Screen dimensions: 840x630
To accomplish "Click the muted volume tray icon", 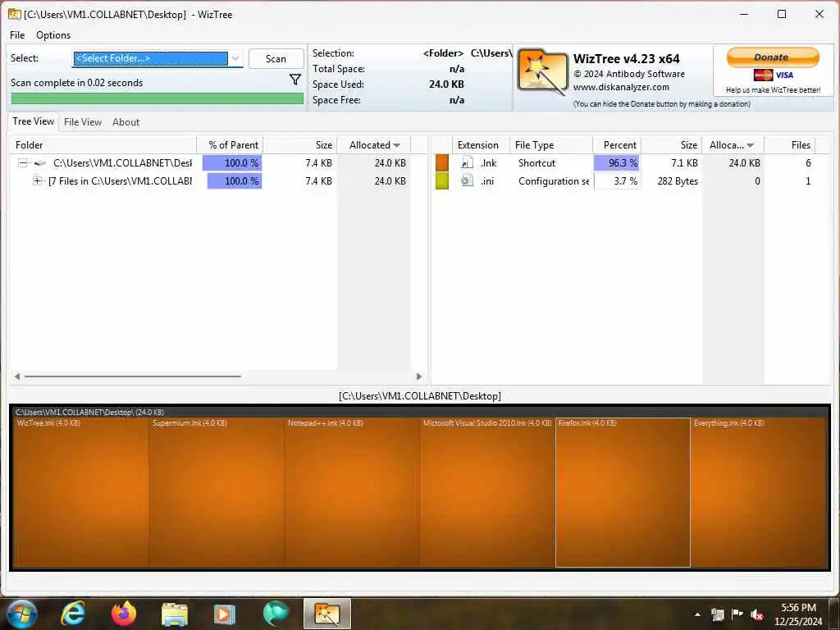I will (757, 614).
